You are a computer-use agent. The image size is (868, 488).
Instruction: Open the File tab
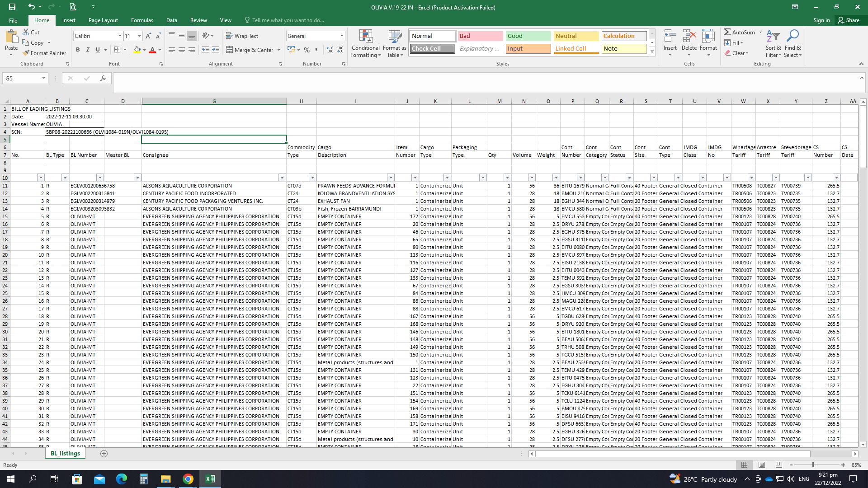click(13, 20)
